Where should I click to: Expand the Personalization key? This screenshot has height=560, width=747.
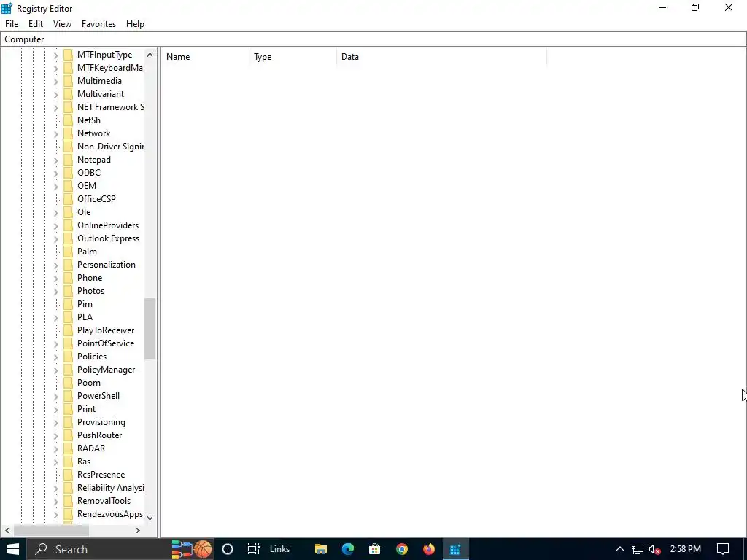tap(55, 265)
